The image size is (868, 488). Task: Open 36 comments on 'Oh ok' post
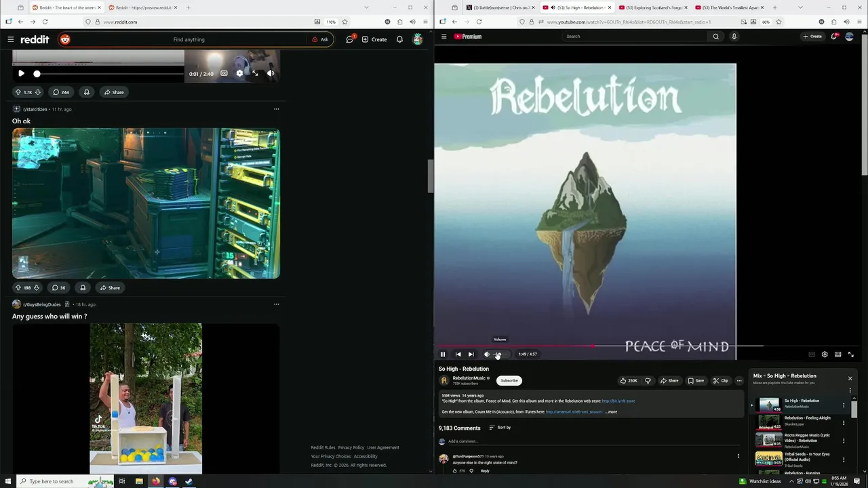59,287
